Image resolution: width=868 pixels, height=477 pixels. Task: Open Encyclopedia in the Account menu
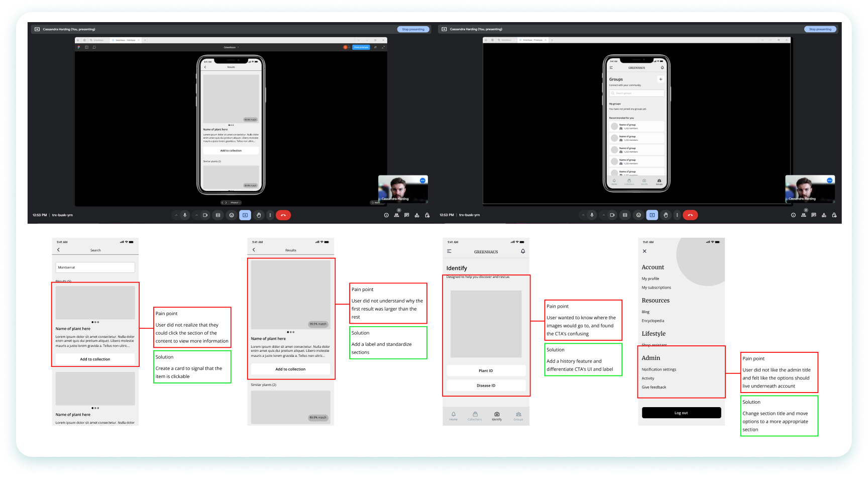[x=653, y=321]
